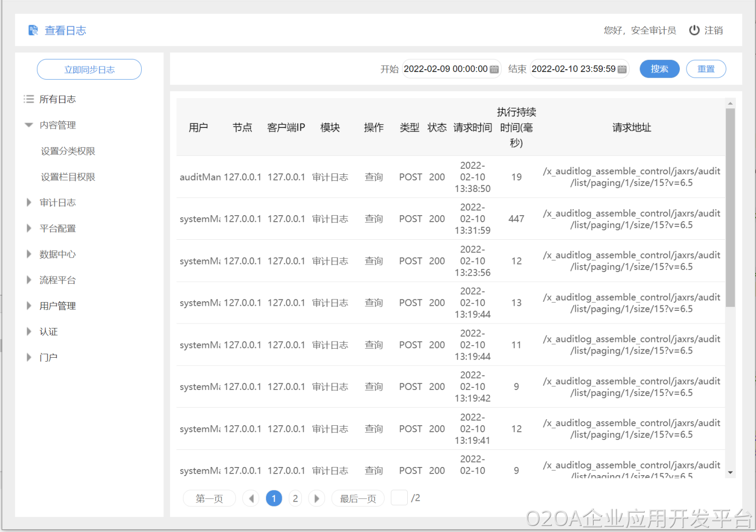756x532 pixels.
Task: Open the end date calendar icon
Action: coord(622,69)
